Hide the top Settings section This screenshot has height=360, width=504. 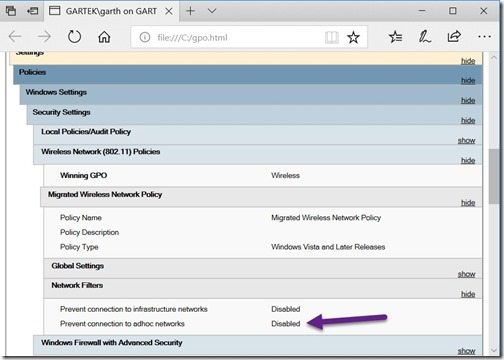click(468, 61)
